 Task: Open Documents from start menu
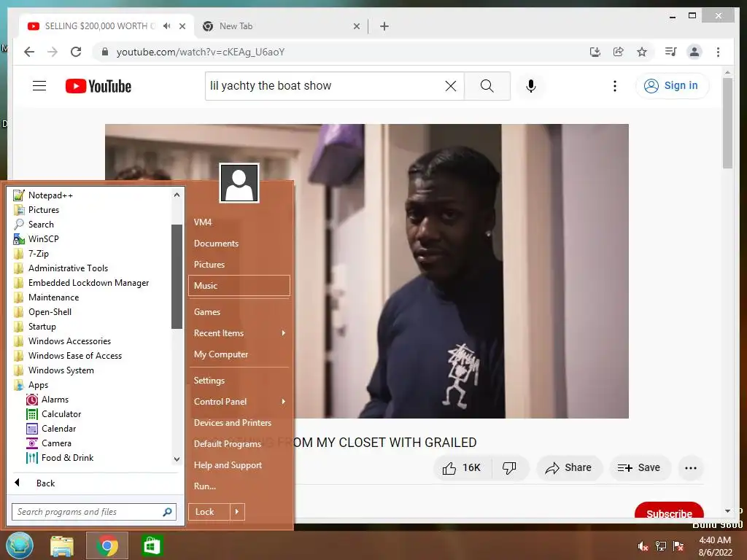pos(239,244)
